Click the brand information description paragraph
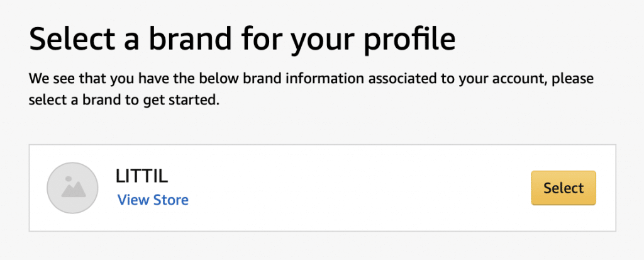Image resolution: width=644 pixels, height=260 pixels. [311, 89]
